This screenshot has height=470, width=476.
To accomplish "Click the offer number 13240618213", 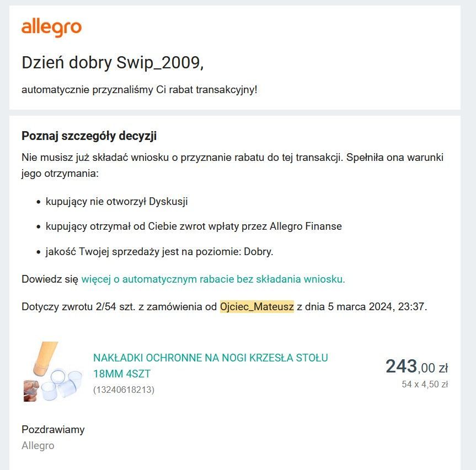I will click(124, 390).
